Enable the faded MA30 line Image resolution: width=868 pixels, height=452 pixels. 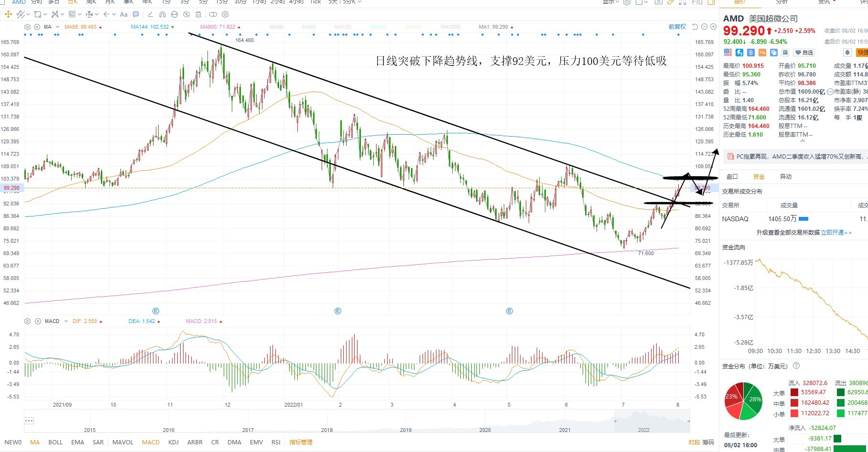pyautogui.click(x=276, y=27)
